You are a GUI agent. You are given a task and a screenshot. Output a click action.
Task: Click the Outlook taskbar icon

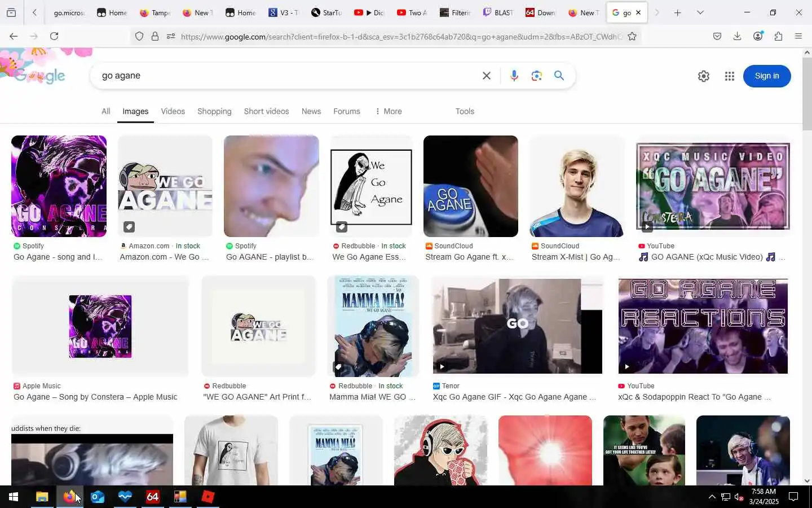[97, 497]
